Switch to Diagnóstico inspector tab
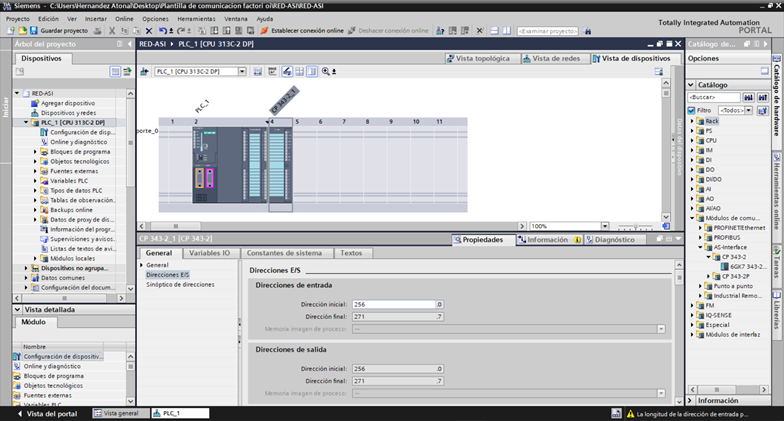784x421 pixels. [x=614, y=240]
